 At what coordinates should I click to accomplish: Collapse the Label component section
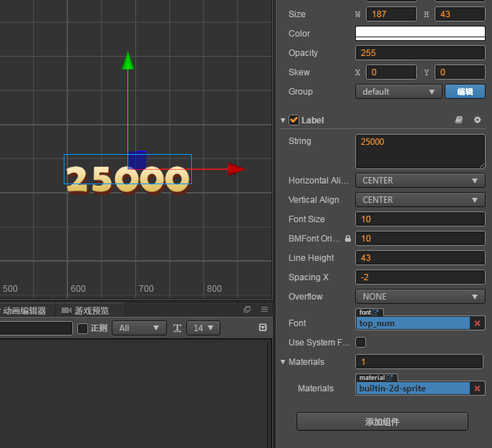[x=283, y=120]
